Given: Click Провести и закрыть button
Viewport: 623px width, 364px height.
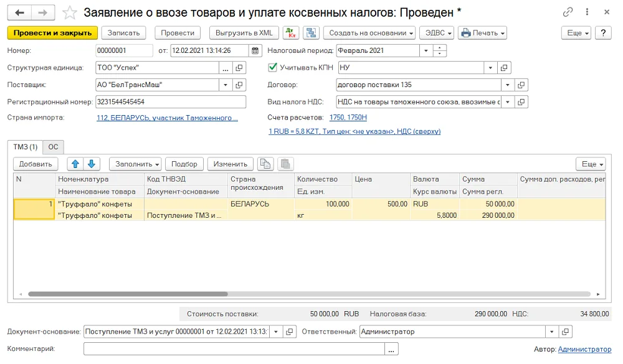Looking at the screenshot, I should (x=52, y=33).
